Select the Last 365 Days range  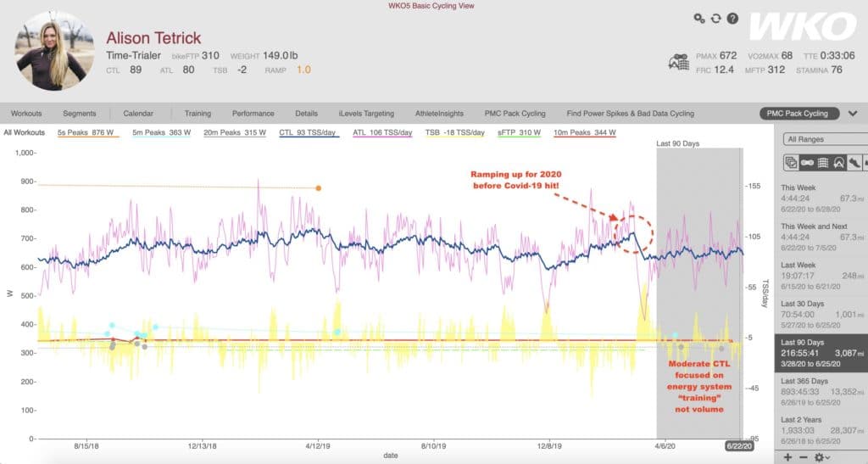pyautogui.click(x=821, y=391)
